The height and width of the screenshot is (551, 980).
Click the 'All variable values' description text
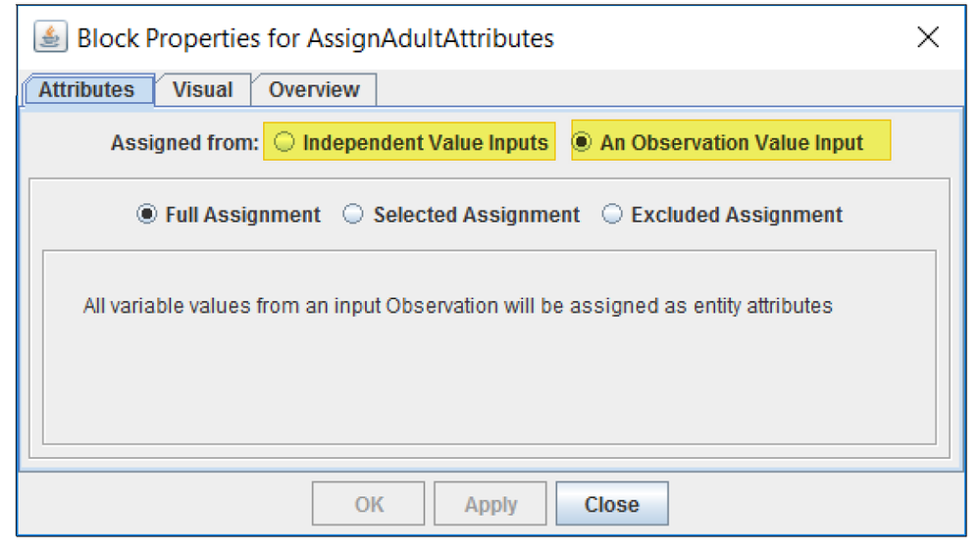pyautogui.click(x=457, y=306)
